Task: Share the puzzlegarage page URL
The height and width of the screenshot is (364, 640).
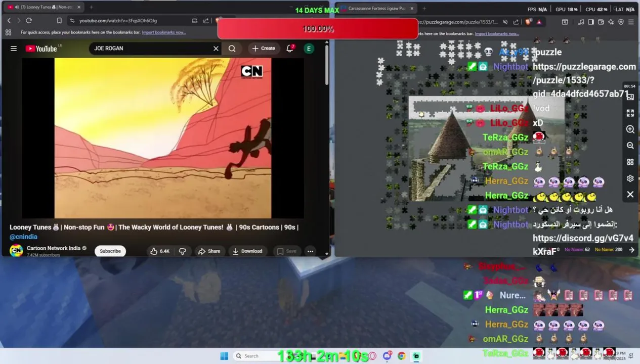Action: [x=516, y=22]
